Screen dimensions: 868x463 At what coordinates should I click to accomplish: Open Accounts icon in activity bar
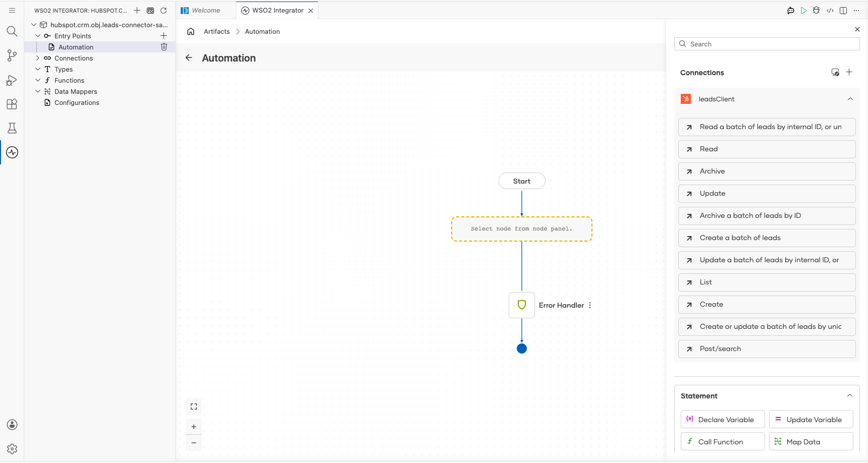coord(12,425)
